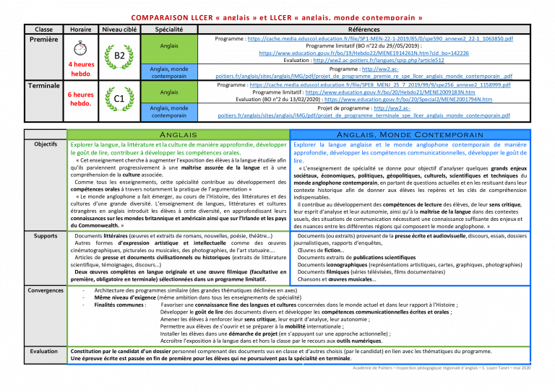Click the green 'Anglais' column header
The width and height of the screenshot is (555, 392).
(x=178, y=135)
